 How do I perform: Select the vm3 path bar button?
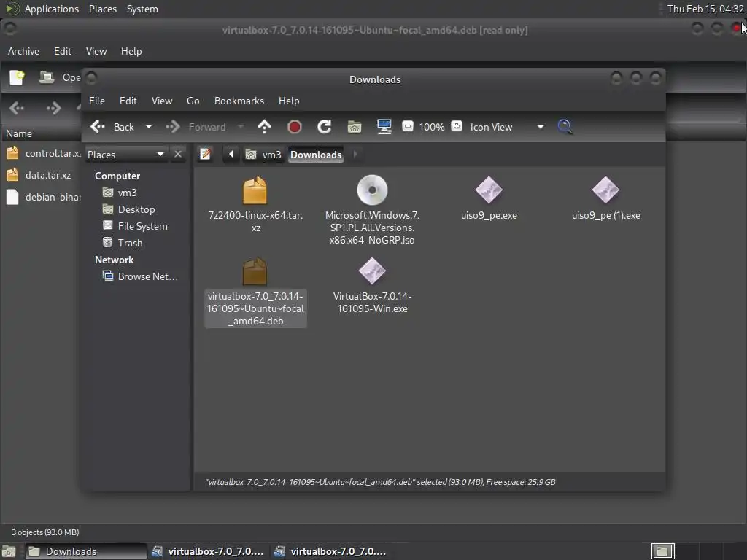click(x=263, y=155)
